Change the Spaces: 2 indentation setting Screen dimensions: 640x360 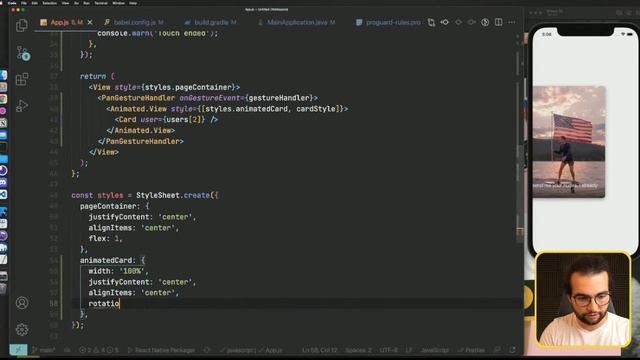[x=358, y=350]
